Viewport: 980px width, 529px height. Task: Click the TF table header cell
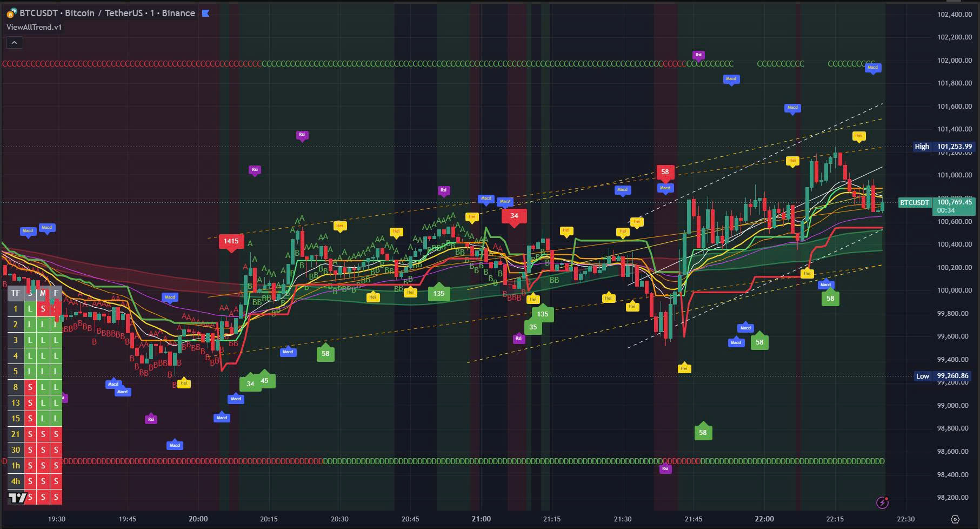click(16, 293)
